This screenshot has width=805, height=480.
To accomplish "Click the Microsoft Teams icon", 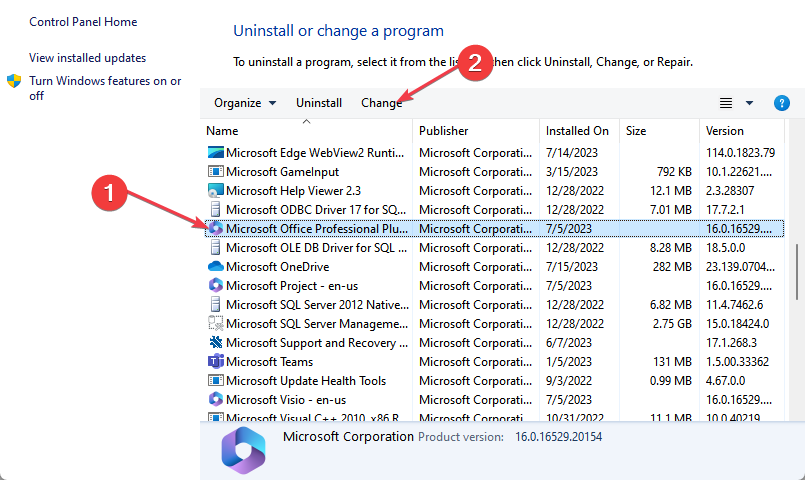I will coord(216,361).
